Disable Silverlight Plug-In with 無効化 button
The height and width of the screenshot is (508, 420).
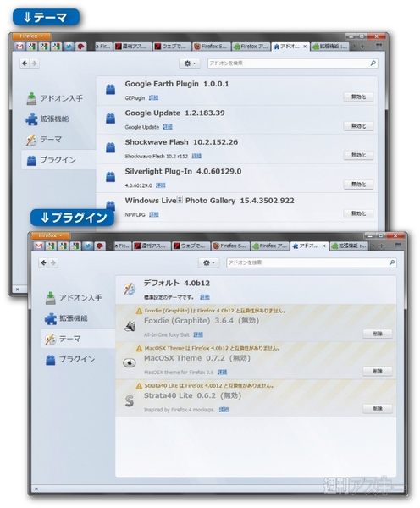(x=358, y=185)
